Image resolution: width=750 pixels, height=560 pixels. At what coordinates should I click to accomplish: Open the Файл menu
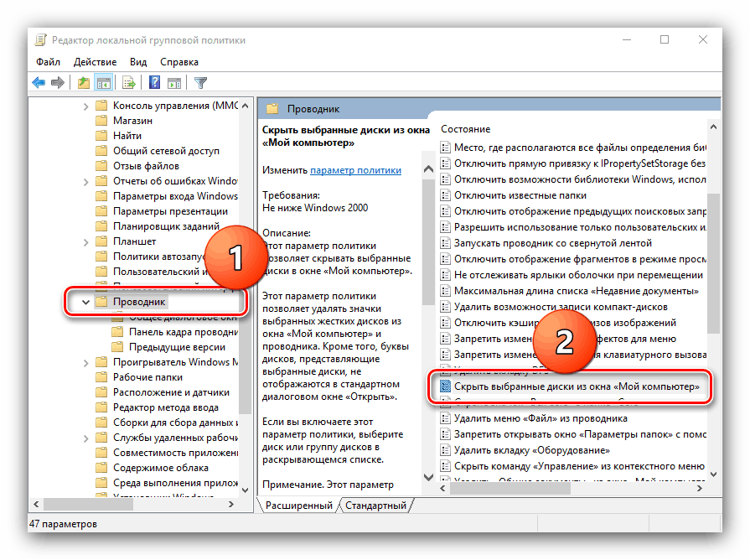coord(49,62)
